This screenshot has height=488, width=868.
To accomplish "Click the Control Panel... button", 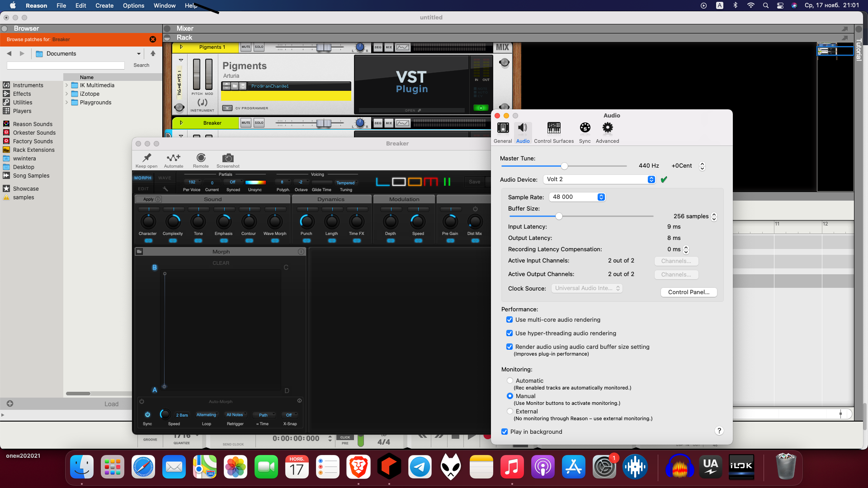I will [689, 292].
